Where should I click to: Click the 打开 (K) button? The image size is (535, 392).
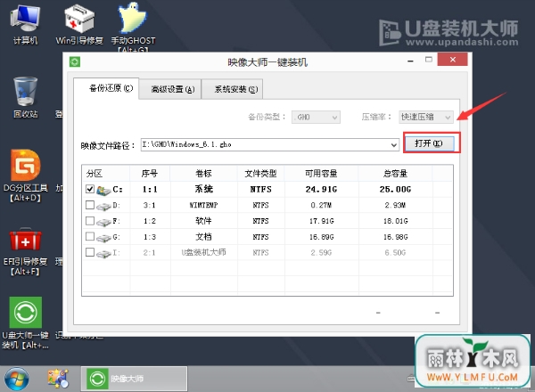(429, 143)
